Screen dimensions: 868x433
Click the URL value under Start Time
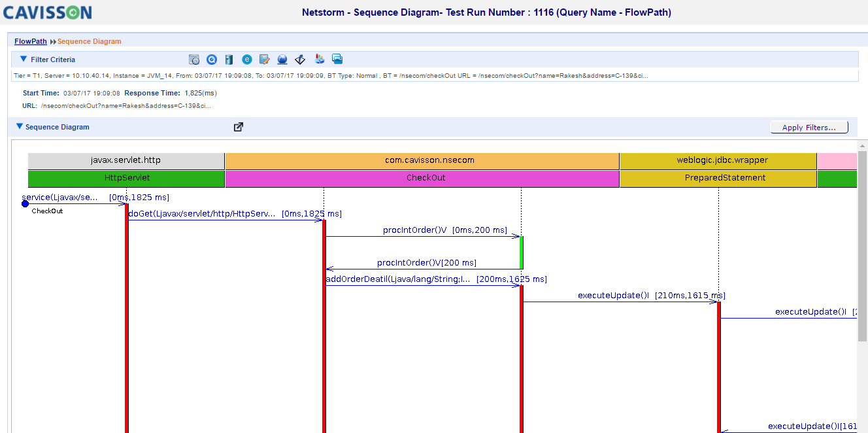coord(125,105)
